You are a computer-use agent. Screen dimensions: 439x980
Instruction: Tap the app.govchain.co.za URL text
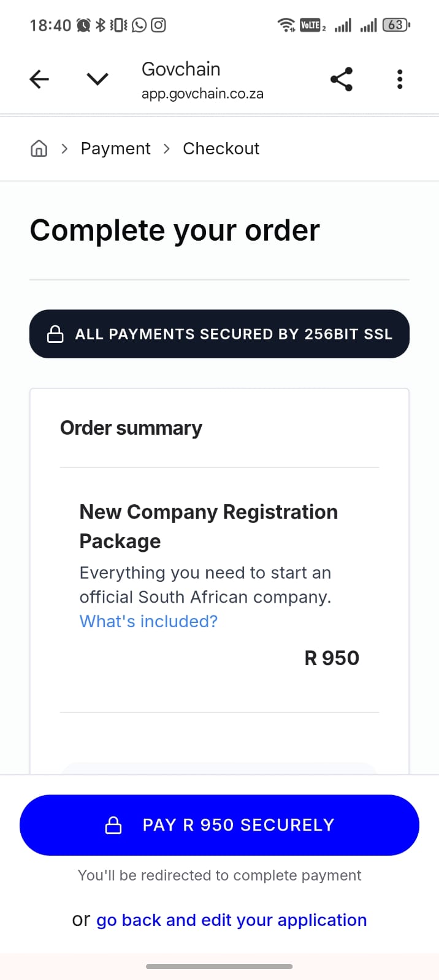tap(202, 94)
